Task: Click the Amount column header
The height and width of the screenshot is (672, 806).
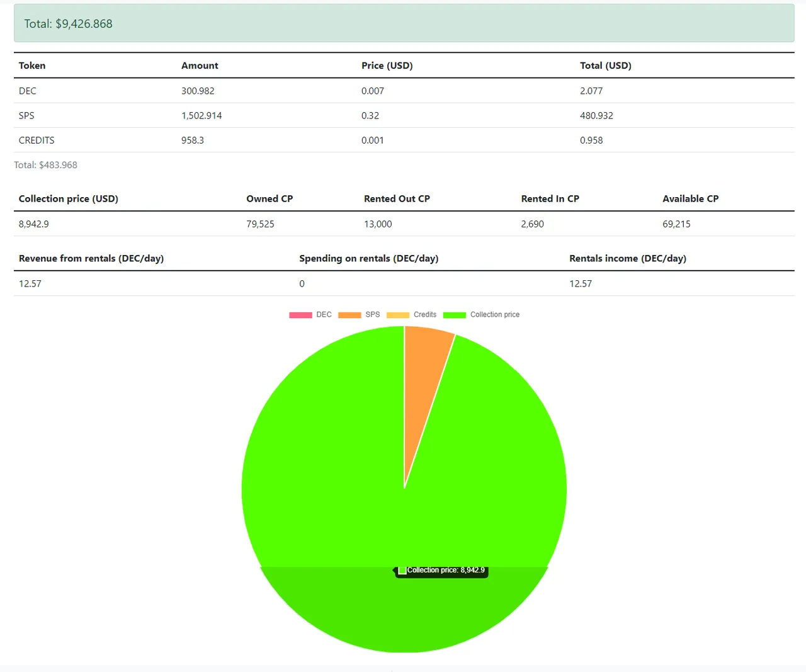Action: pyautogui.click(x=200, y=65)
